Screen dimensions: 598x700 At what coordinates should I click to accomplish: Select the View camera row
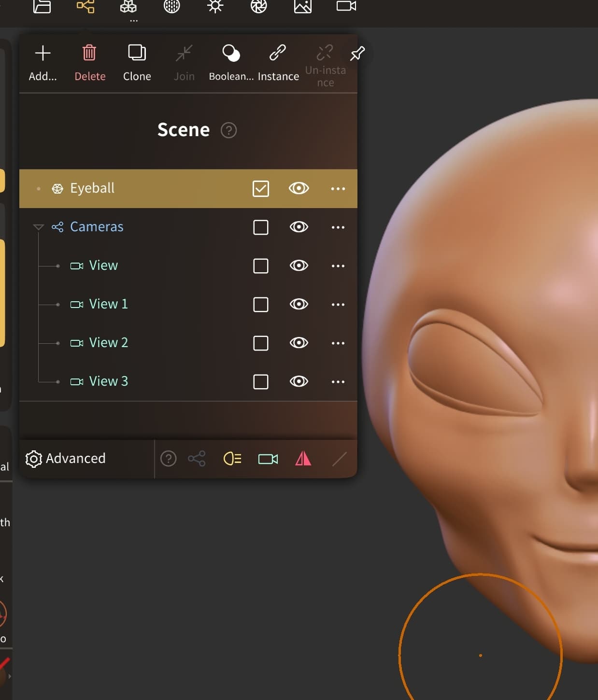188,266
